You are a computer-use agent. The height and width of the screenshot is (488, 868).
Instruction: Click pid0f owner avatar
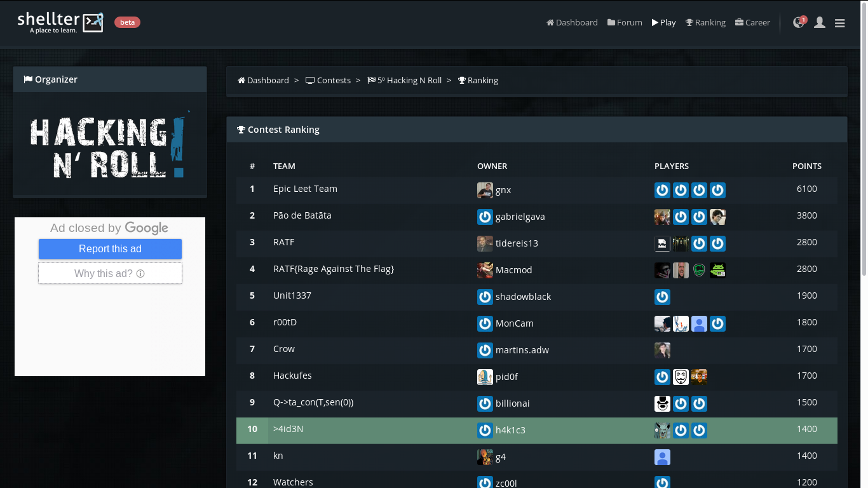485,377
